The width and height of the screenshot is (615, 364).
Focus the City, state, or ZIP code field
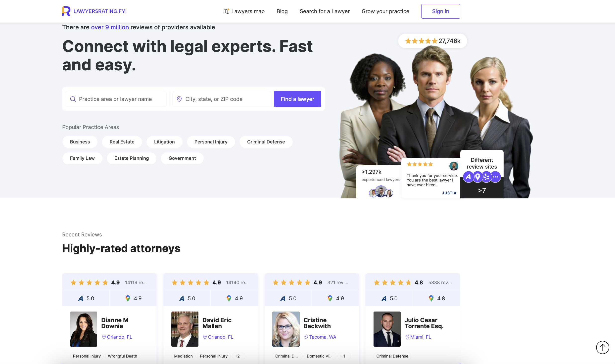pos(222,99)
